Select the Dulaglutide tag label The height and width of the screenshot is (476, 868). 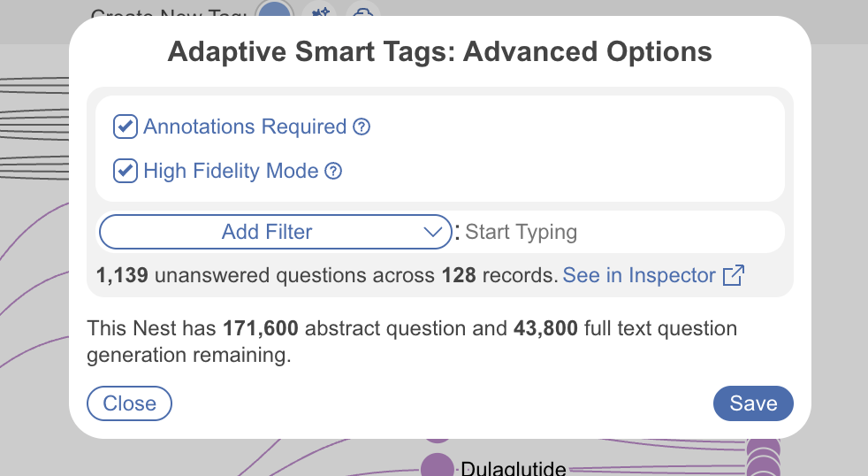click(513, 468)
